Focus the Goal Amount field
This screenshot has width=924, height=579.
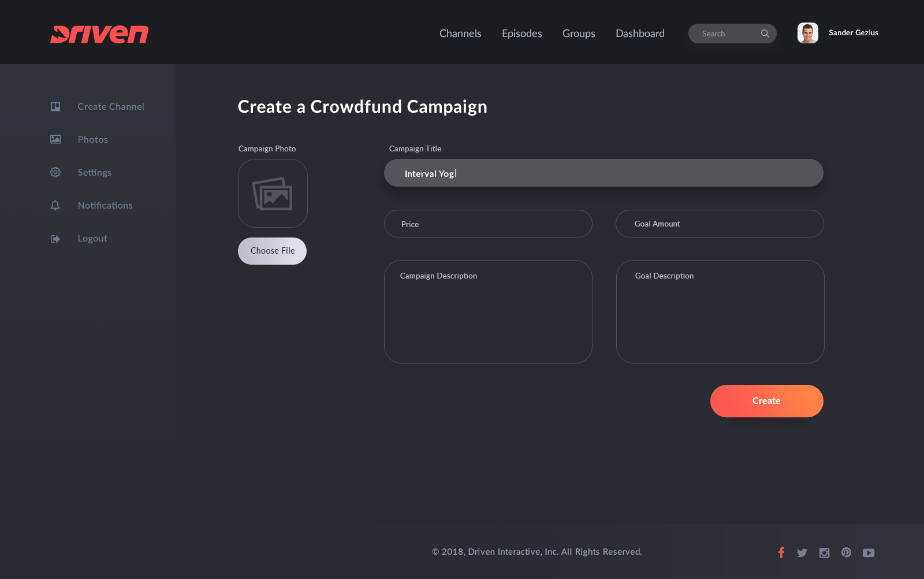720,224
